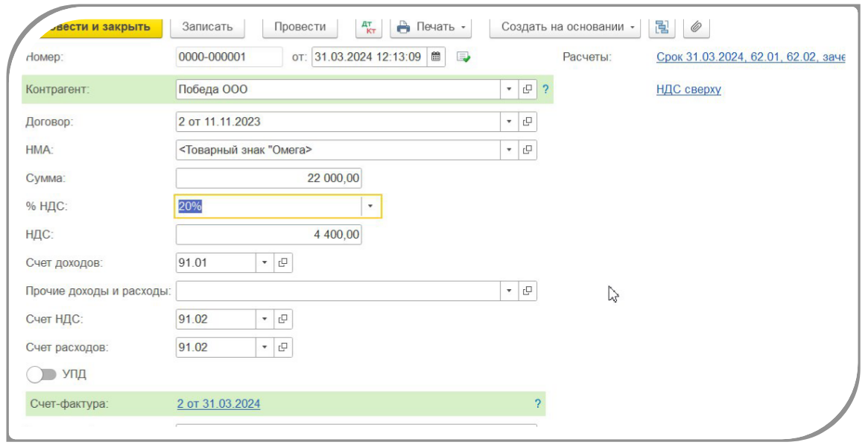Expand the НМА dropdown arrow

[509, 150]
